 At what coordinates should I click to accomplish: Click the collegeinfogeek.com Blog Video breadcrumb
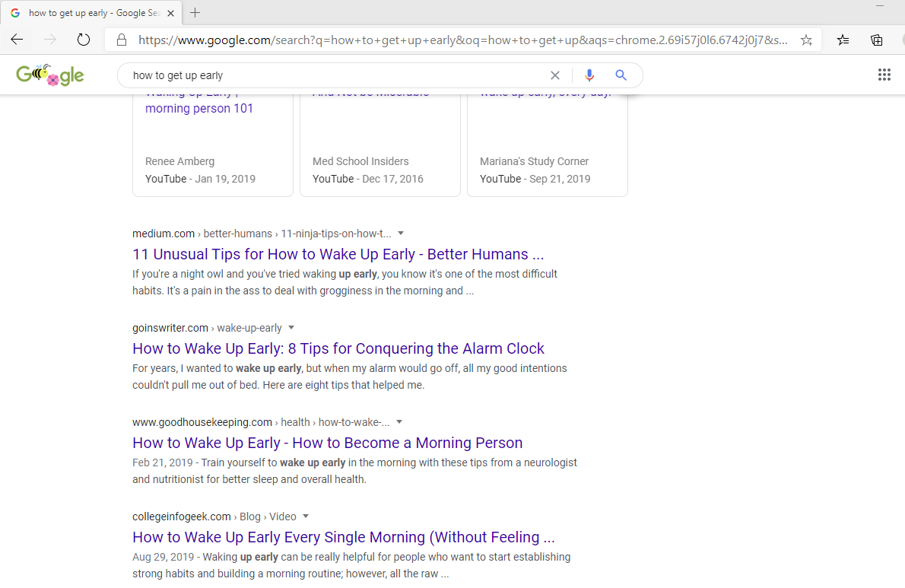214,516
